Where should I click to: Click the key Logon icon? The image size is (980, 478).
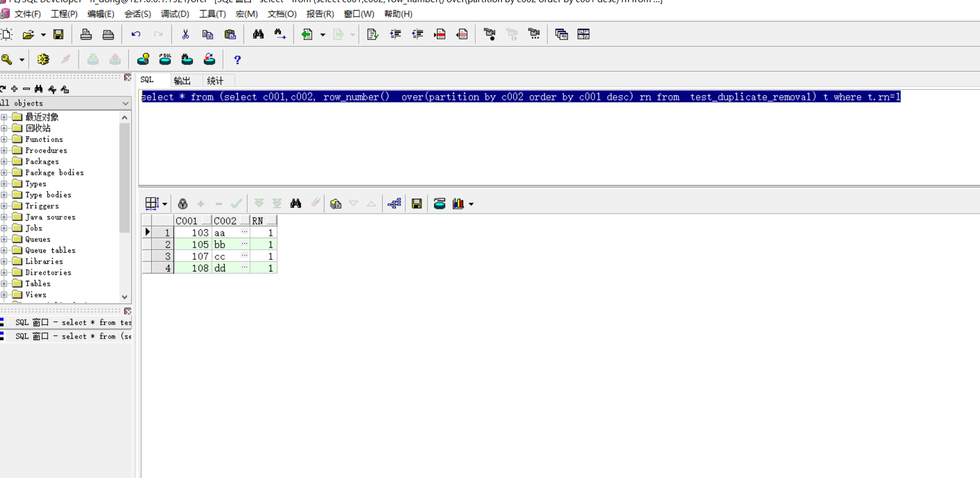pyautogui.click(x=7, y=59)
